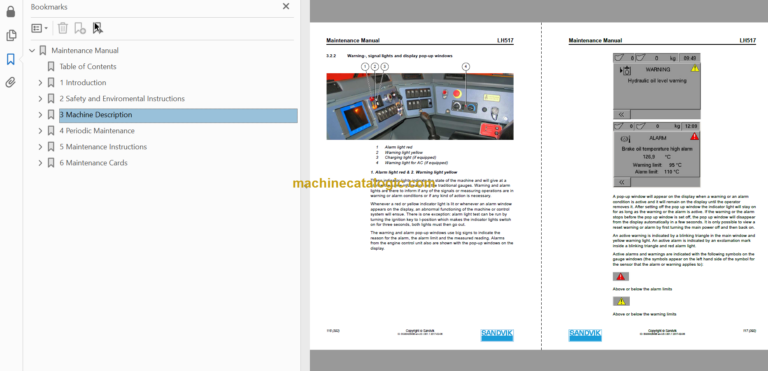Click 'Above or below the warning limits' text
Screen dimensions: 768x371
click(644, 314)
